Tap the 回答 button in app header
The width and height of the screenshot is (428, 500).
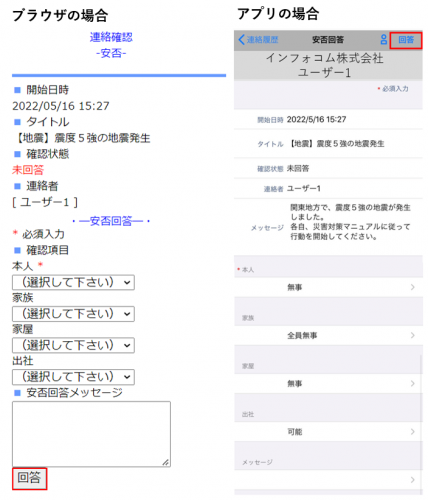pyautogui.click(x=406, y=40)
